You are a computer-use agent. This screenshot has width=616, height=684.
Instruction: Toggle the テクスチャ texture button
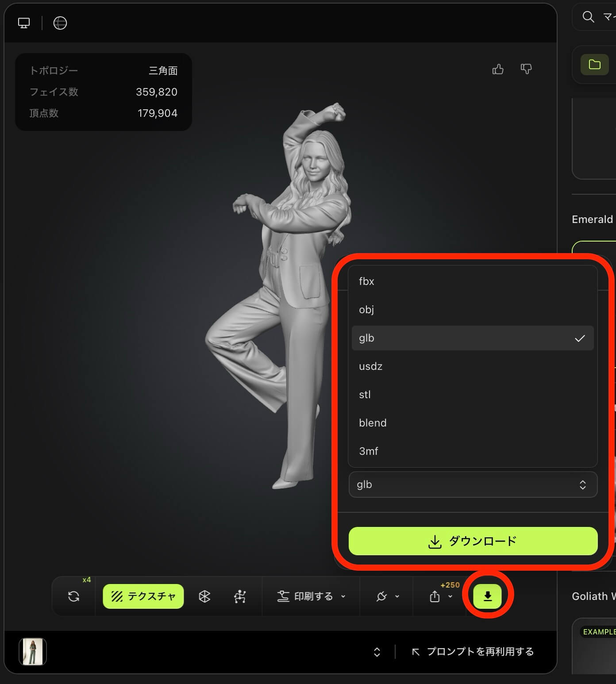click(x=143, y=596)
